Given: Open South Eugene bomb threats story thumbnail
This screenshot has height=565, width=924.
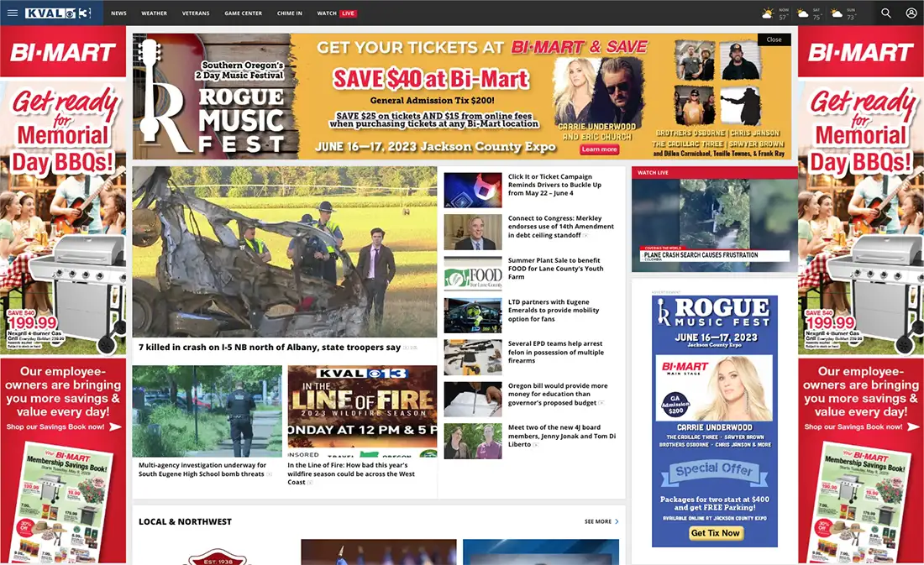Looking at the screenshot, I should coord(207,411).
